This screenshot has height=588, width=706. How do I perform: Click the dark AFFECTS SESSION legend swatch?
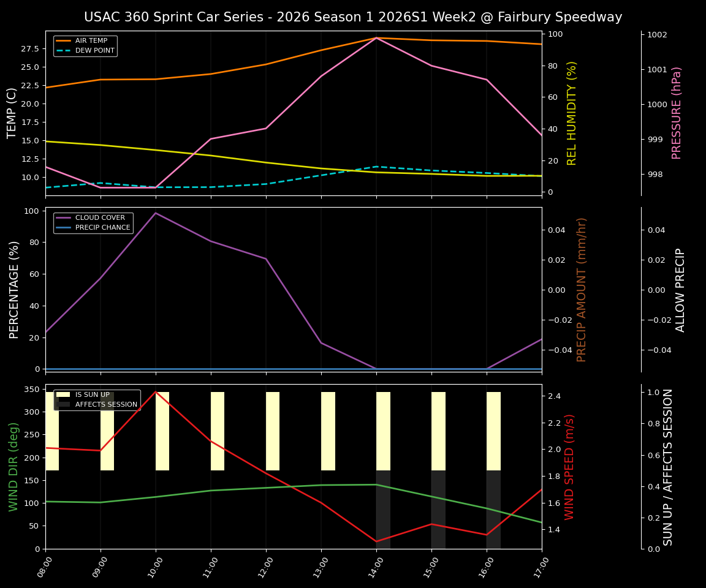point(64,404)
